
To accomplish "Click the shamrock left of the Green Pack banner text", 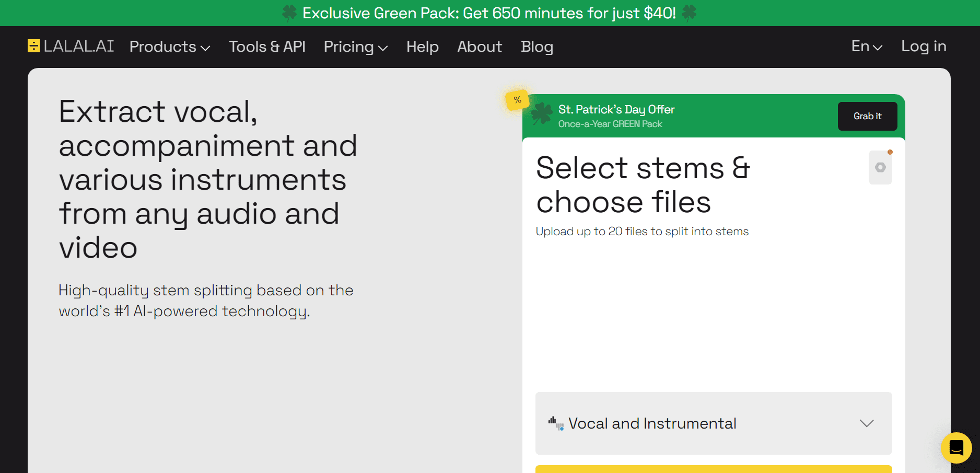I will point(289,13).
